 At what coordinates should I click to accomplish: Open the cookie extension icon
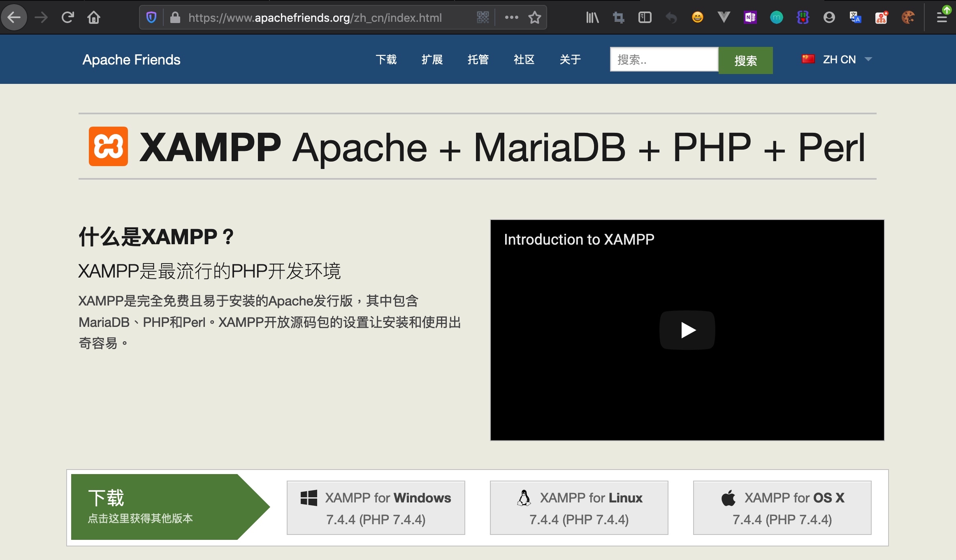click(908, 17)
